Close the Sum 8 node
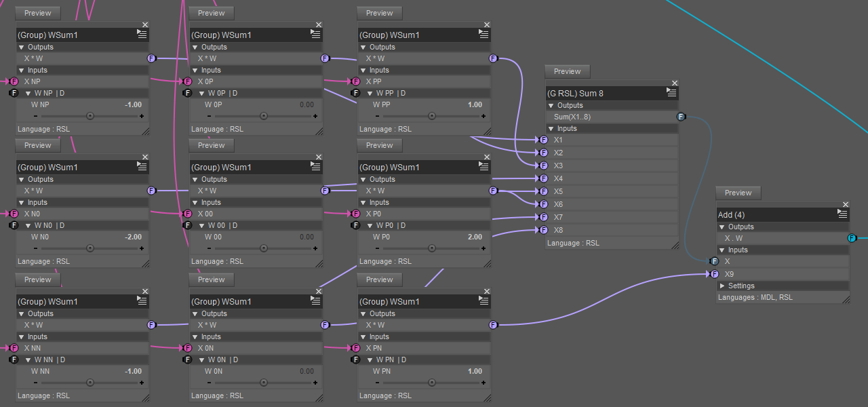This screenshot has width=868, height=407. coord(675,83)
